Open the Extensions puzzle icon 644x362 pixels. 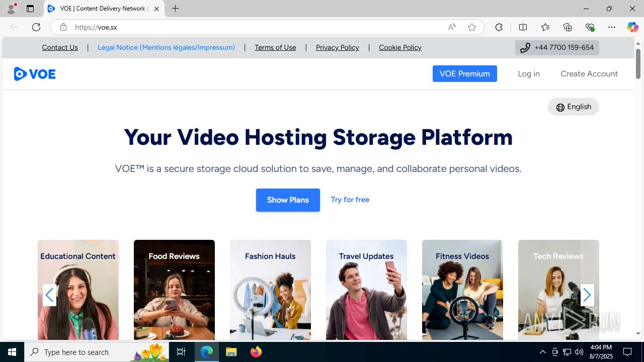[499, 27]
